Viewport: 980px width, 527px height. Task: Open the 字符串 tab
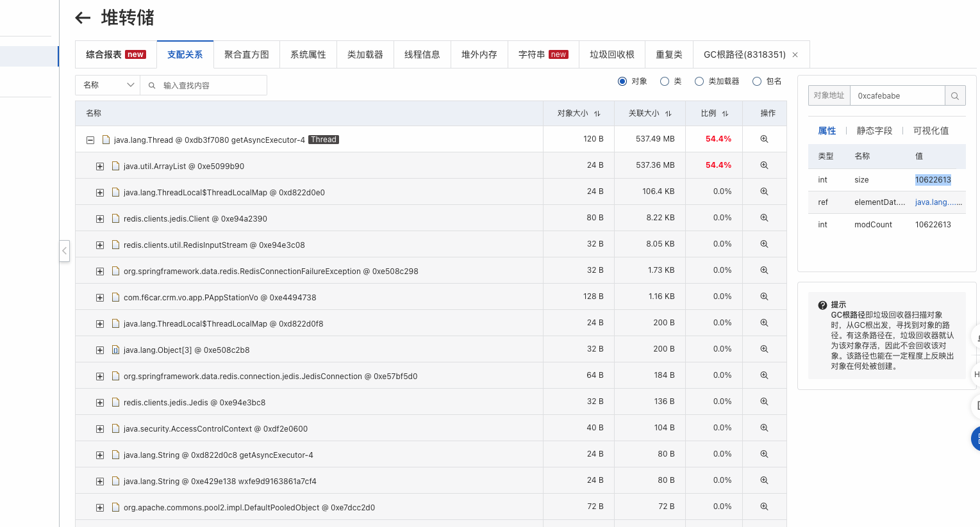[x=544, y=54]
